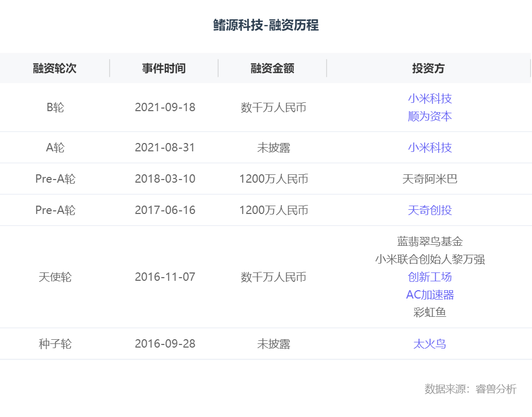Select Pre-A轮 cell dated 2017-06-16
Image resolution: width=532 pixels, height=417 pixels.
pos(55,210)
